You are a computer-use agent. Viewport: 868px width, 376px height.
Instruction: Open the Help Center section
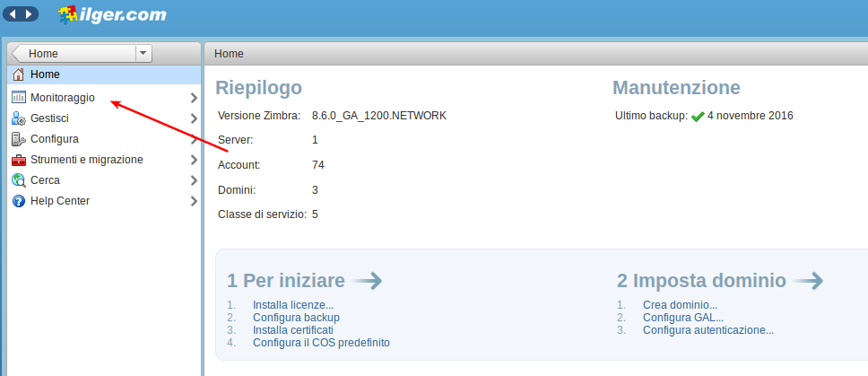tap(104, 201)
